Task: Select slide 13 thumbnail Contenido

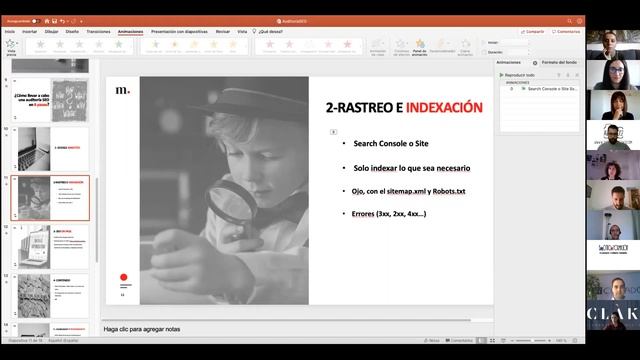Action: (x=50, y=296)
